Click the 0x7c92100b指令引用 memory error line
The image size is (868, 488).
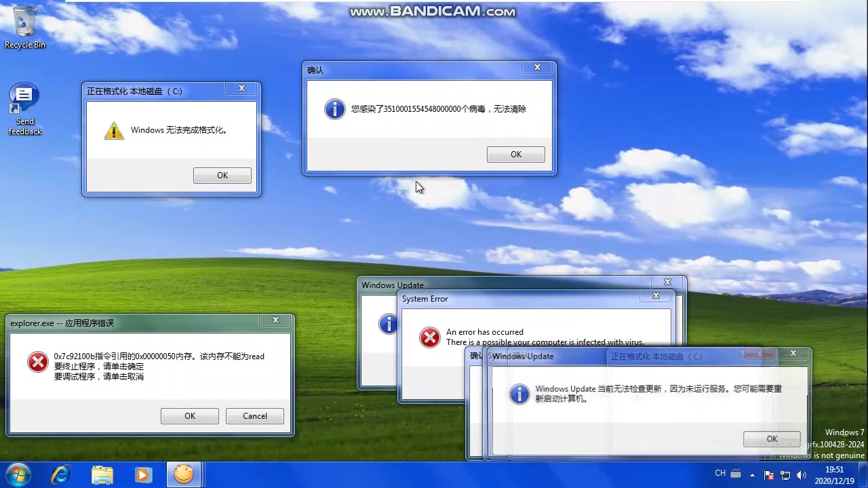tap(159, 357)
